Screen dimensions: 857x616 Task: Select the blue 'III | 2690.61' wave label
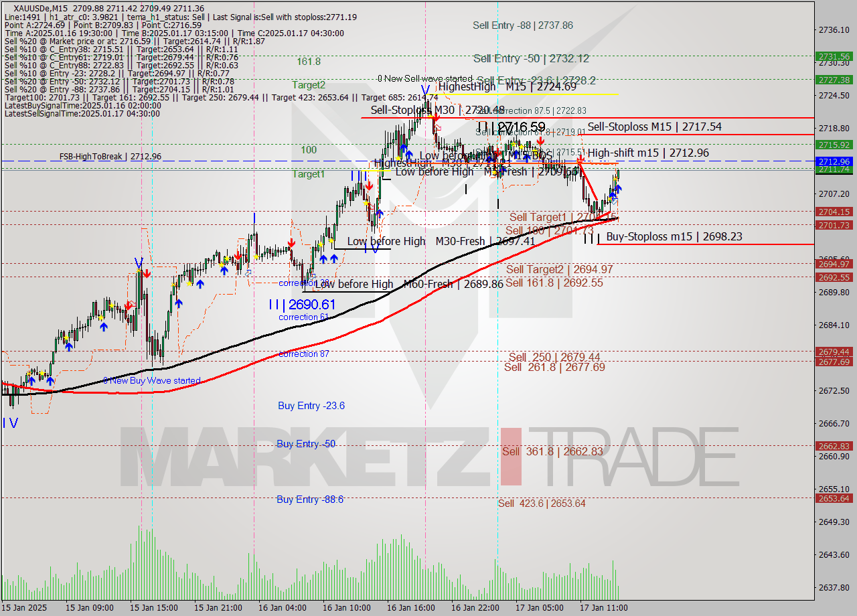coord(302,305)
